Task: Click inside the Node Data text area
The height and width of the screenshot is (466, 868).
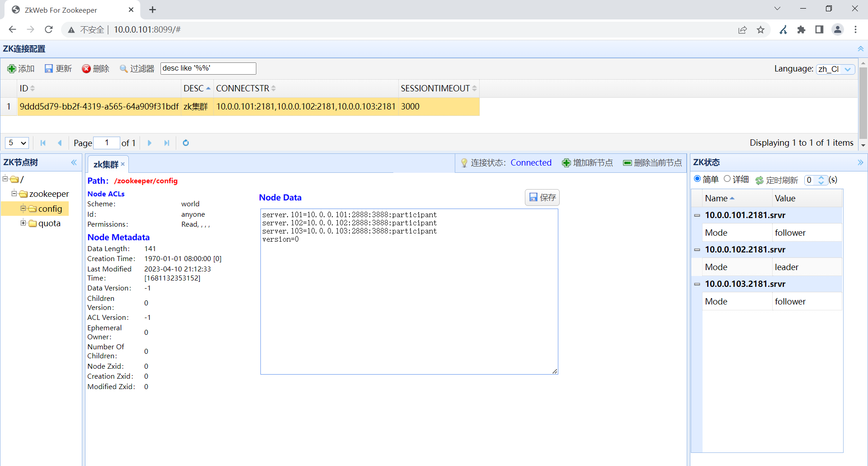Action: point(409,291)
